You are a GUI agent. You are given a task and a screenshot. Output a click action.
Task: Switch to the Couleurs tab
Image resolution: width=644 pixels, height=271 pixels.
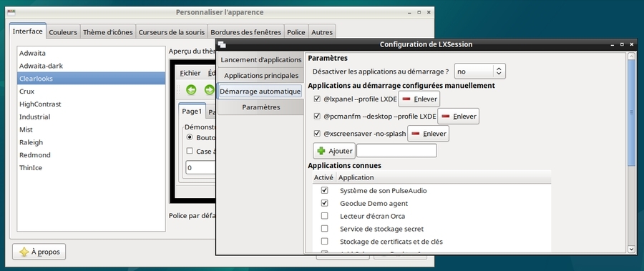(x=63, y=32)
